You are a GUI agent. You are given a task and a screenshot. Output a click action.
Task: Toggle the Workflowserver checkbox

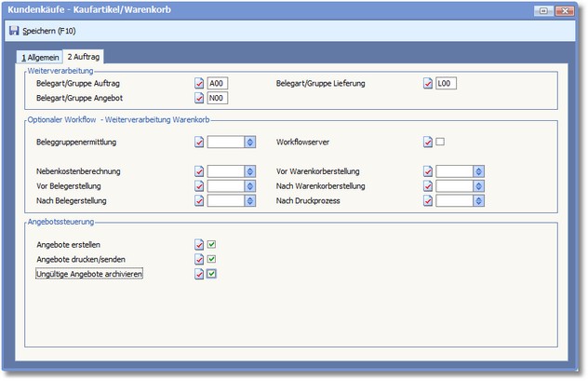tap(441, 142)
